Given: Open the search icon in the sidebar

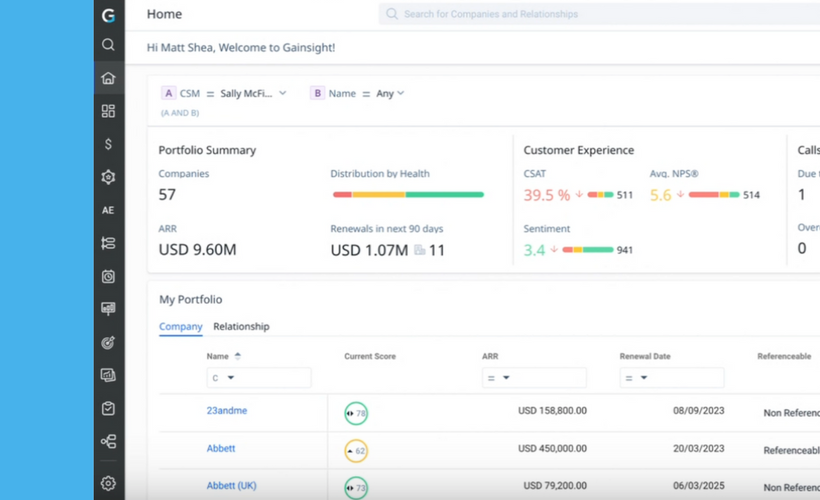Looking at the screenshot, I should (x=108, y=45).
